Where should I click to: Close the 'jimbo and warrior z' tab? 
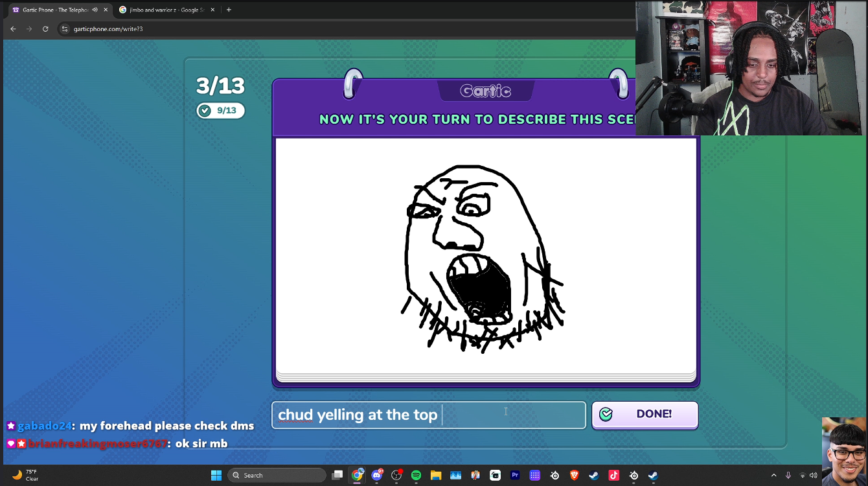point(212,10)
